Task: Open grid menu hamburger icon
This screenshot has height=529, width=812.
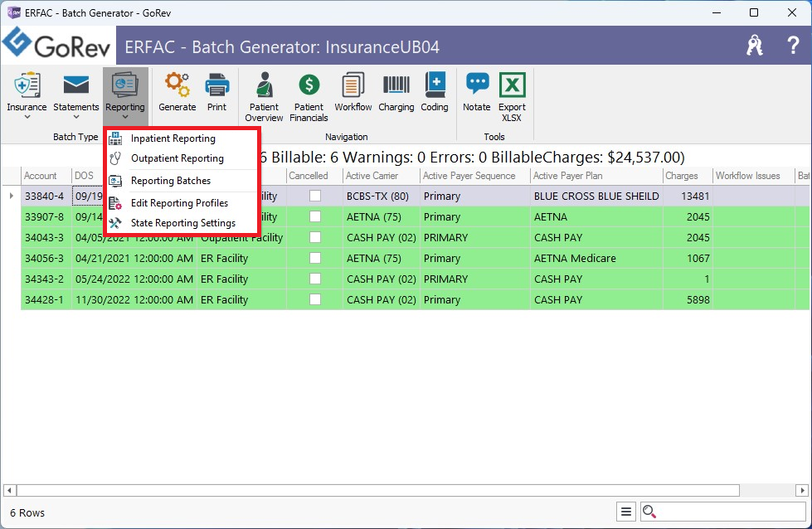Action: (626, 512)
